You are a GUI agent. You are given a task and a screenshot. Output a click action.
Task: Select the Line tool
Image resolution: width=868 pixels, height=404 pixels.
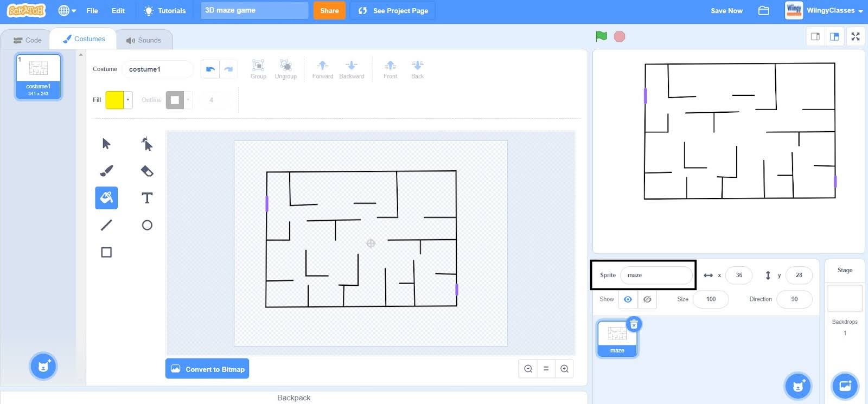point(106,225)
